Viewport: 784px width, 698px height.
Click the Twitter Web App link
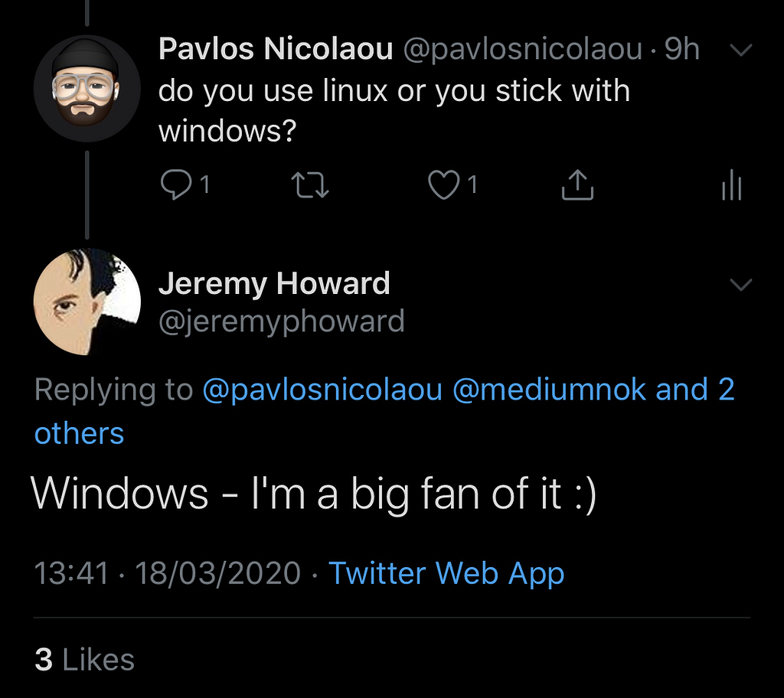point(446,573)
